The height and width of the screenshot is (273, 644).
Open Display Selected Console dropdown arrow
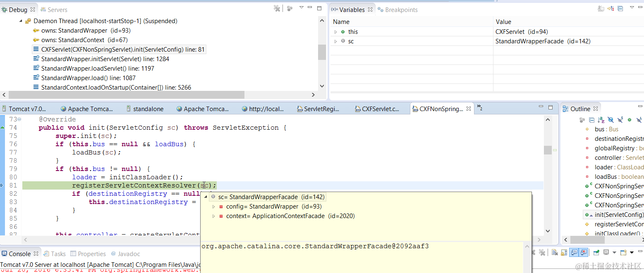pos(615,252)
